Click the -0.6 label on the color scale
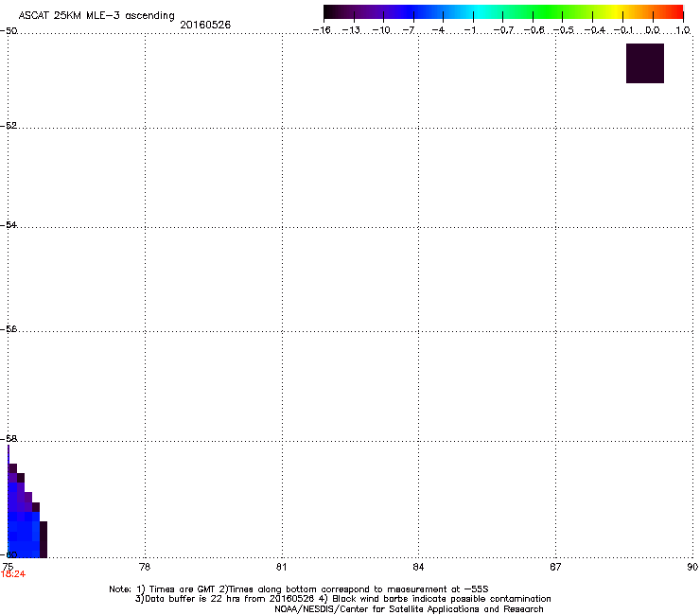 click(534, 30)
